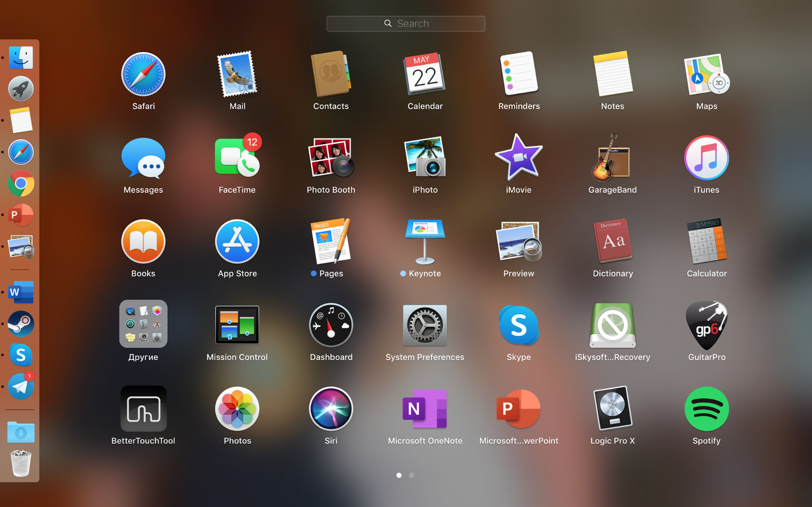Open Preview from the Dock
Image resolution: width=812 pixels, height=507 pixels.
[x=21, y=246]
